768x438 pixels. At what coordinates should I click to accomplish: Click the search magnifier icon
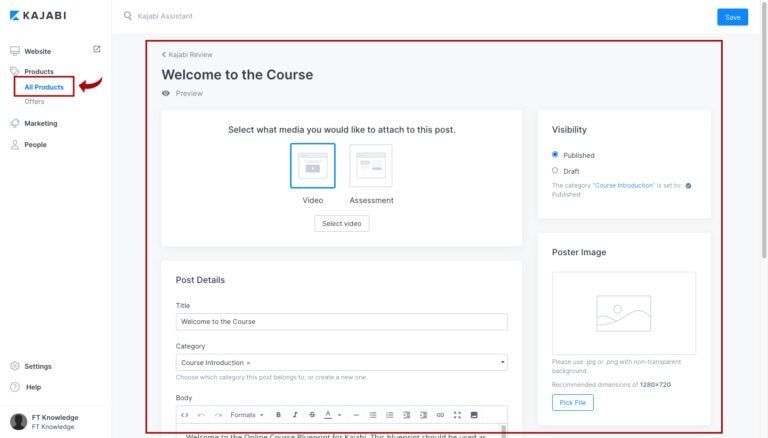coord(127,16)
